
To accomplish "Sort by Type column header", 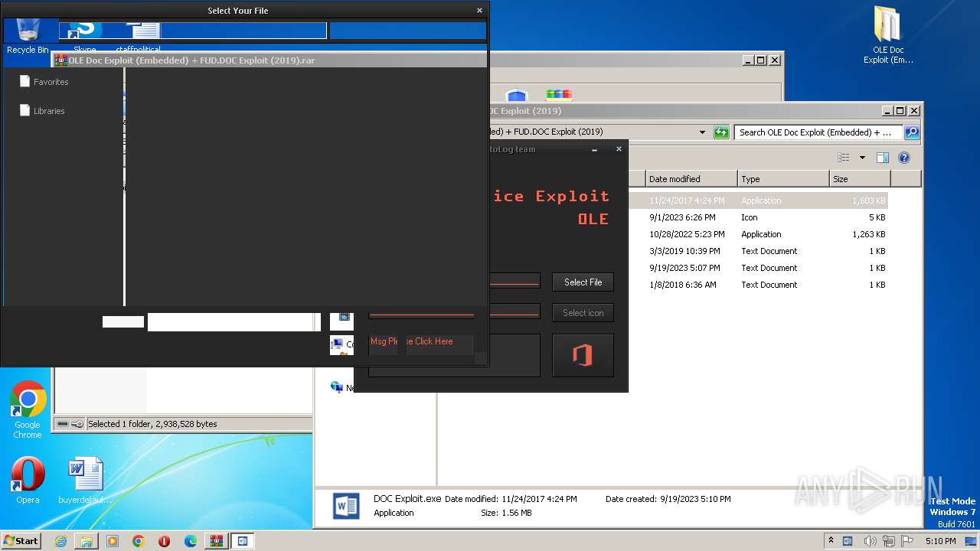I will tap(783, 179).
